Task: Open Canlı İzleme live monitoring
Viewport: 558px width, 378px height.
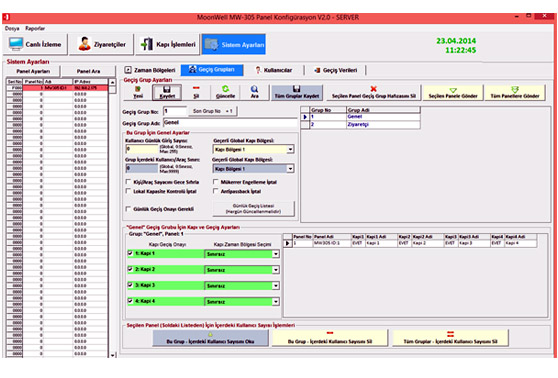Action: click(x=35, y=44)
